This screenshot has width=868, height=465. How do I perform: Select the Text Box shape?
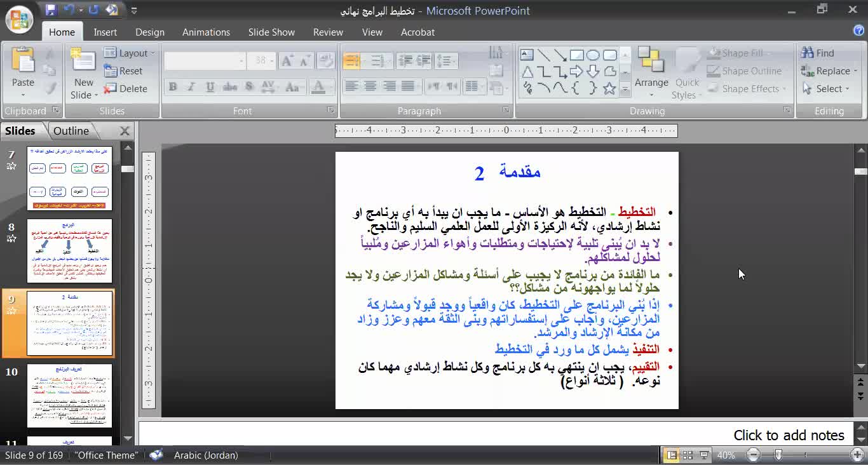click(x=527, y=55)
